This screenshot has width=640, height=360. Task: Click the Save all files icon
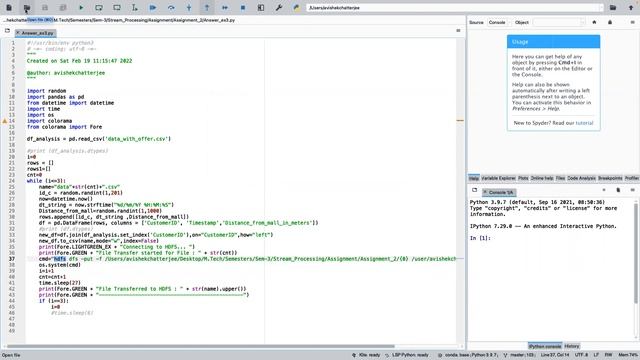[63, 8]
